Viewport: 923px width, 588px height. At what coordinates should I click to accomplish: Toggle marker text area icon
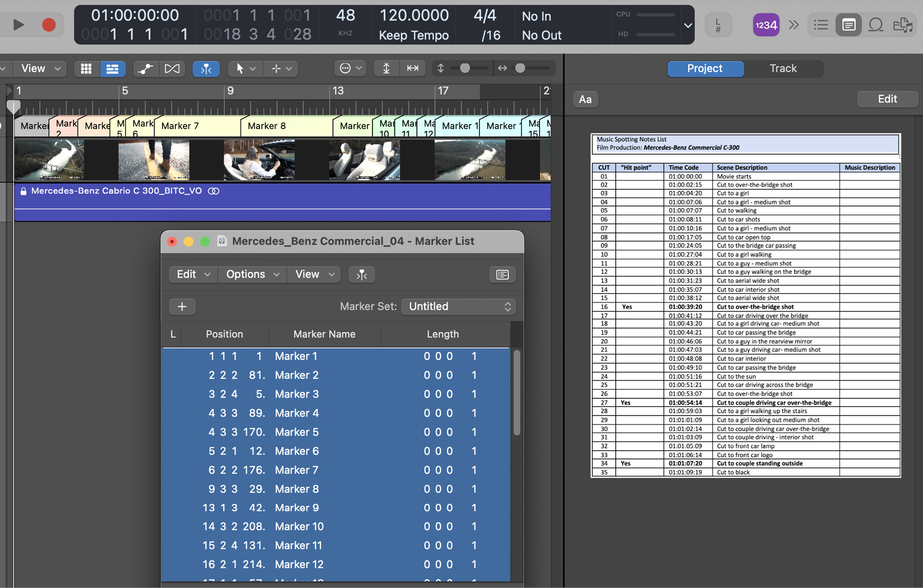[502, 275]
